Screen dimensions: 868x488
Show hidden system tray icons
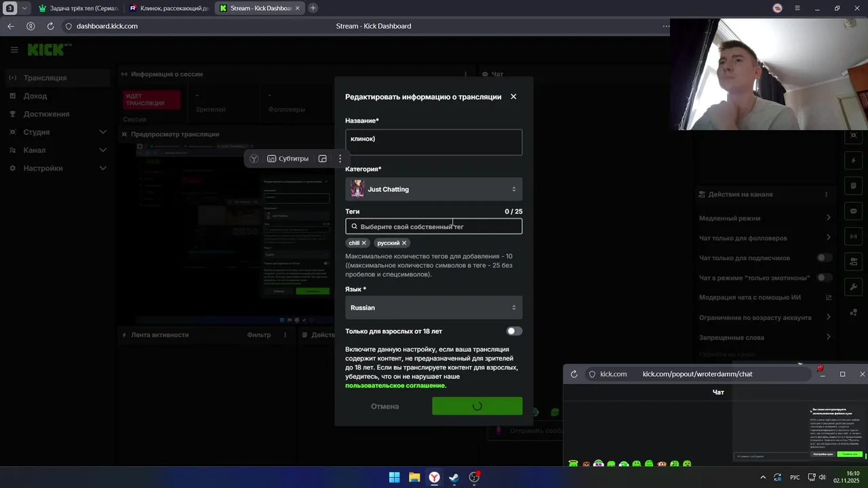tap(763, 477)
